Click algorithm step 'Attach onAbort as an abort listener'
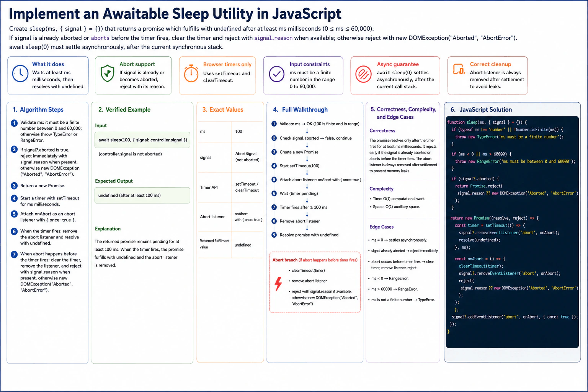Image resolution: width=588 pixels, height=392 pixels. pos(48,217)
